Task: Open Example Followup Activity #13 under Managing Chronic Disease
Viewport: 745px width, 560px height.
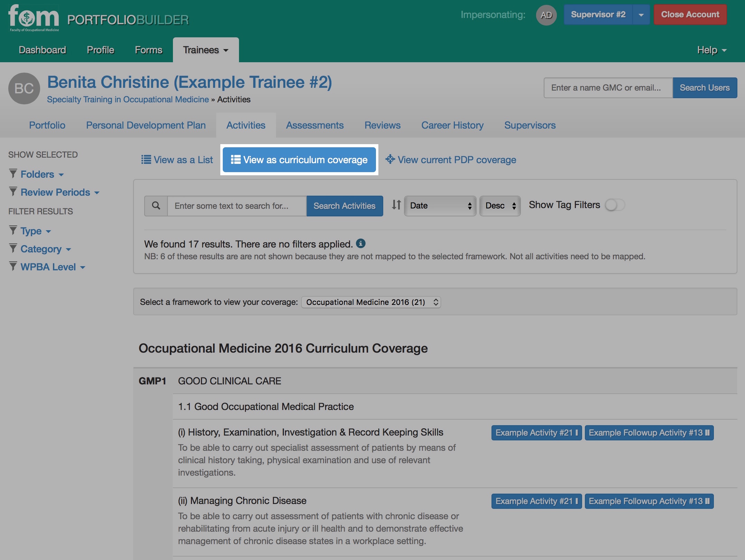Action: click(649, 501)
